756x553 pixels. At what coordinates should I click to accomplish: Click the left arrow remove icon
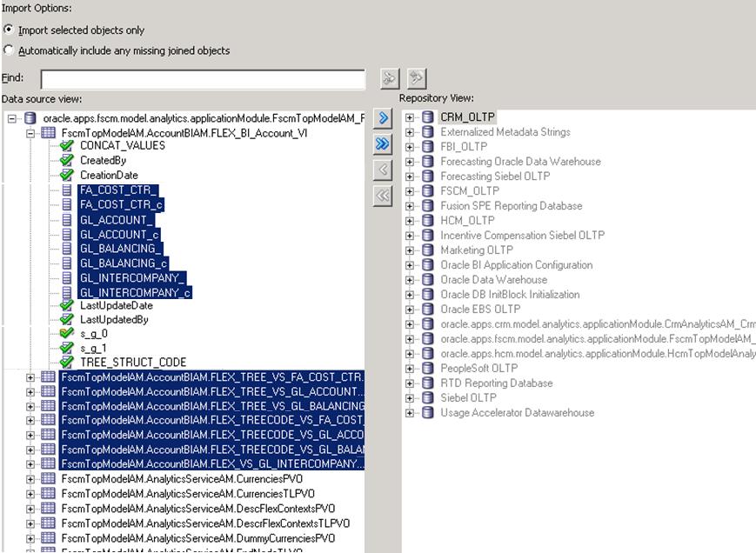click(x=385, y=168)
